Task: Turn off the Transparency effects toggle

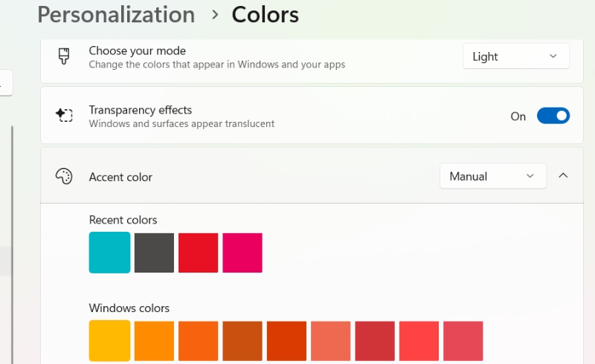Action: coord(553,116)
